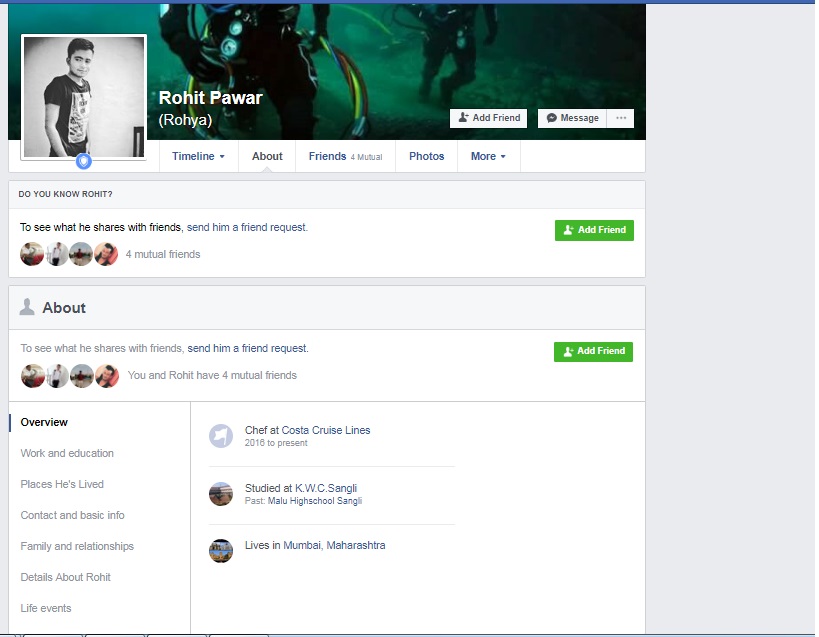Click the Mumbai city thumbnail icon
The height and width of the screenshot is (637, 819).
[221, 551]
